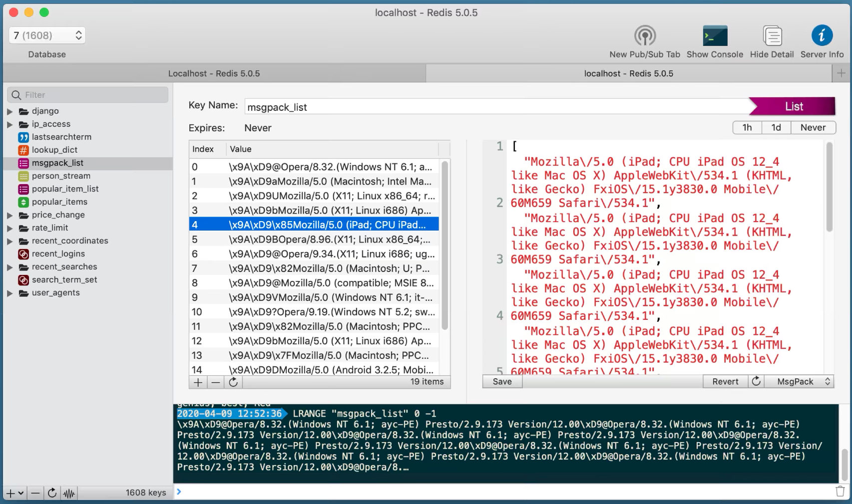852x504 pixels.
Task: Set expiry to Never
Action: click(813, 127)
